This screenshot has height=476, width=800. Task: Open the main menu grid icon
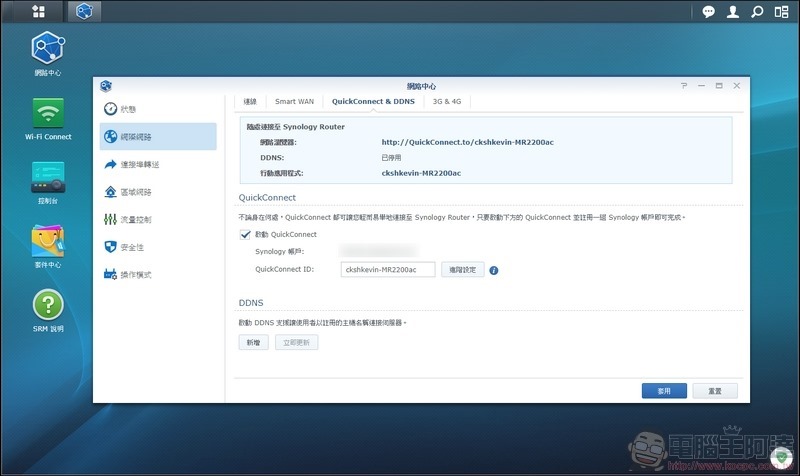coord(38,11)
